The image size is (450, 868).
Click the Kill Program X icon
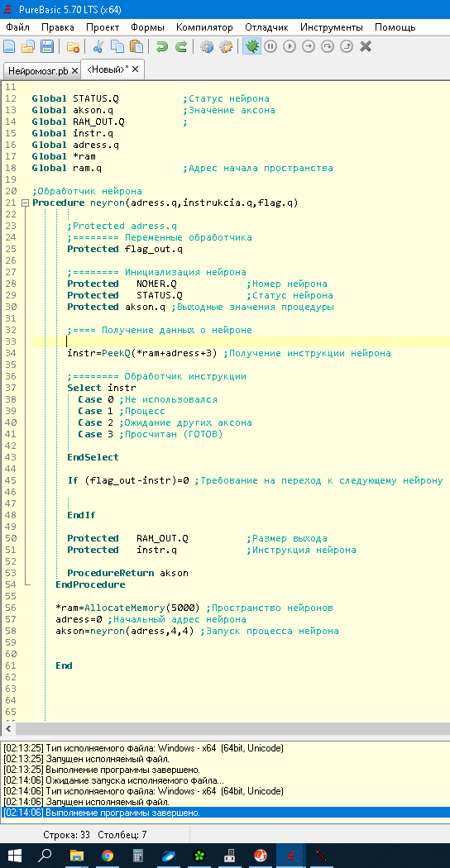[365, 47]
